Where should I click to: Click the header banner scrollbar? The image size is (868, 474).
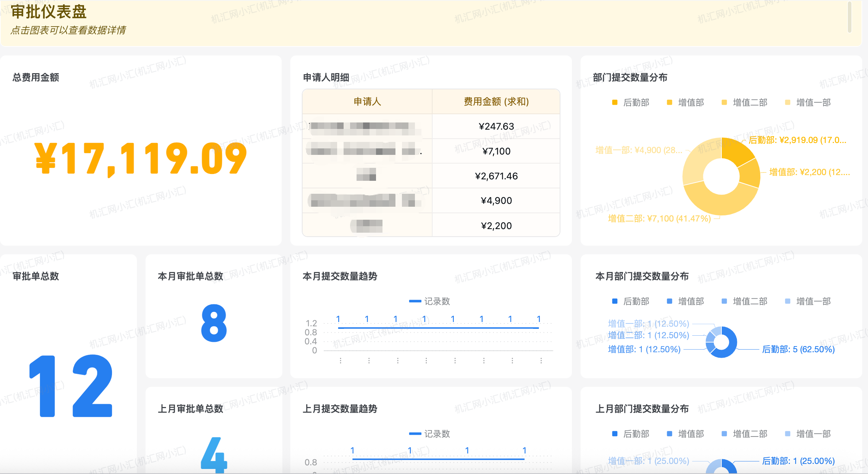click(x=850, y=17)
